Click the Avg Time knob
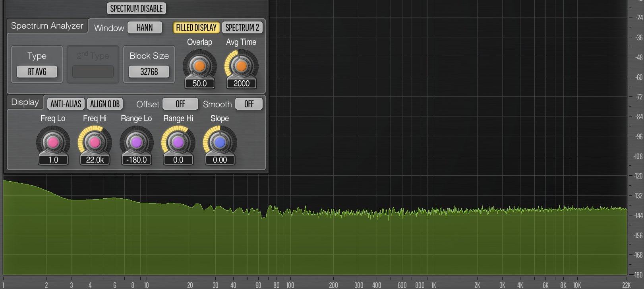Image resolution: width=644 pixels, height=289 pixels. [241, 66]
